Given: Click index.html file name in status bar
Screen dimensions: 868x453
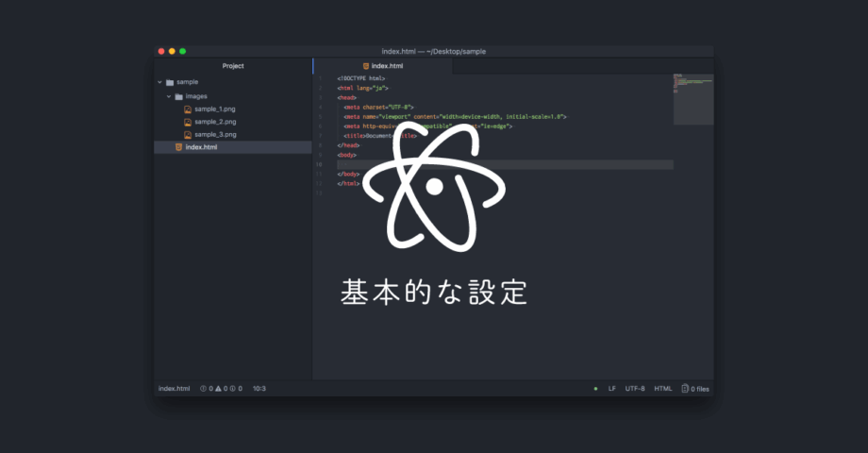Looking at the screenshot, I should 174,389.
